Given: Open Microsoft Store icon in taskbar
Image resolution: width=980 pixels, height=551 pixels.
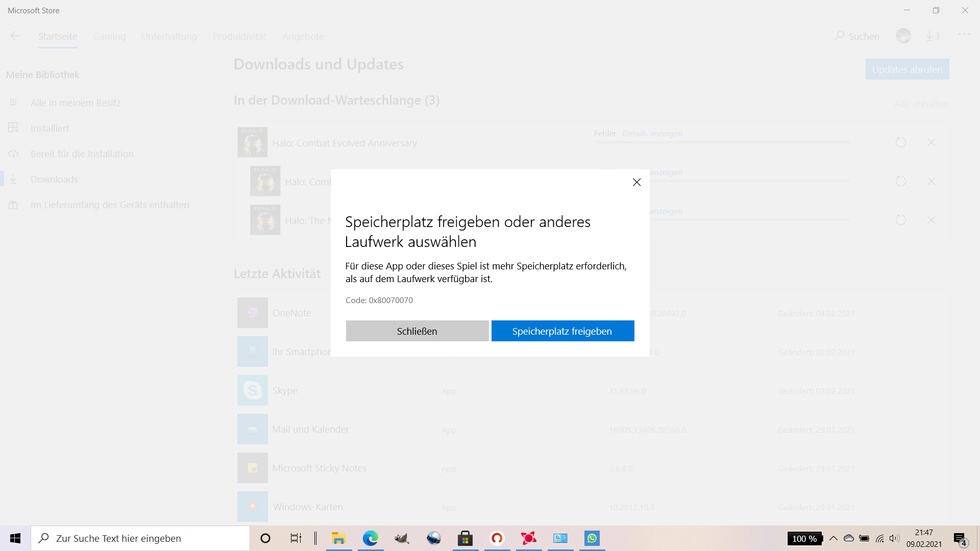Looking at the screenshot, I should [x=465, y=538].
